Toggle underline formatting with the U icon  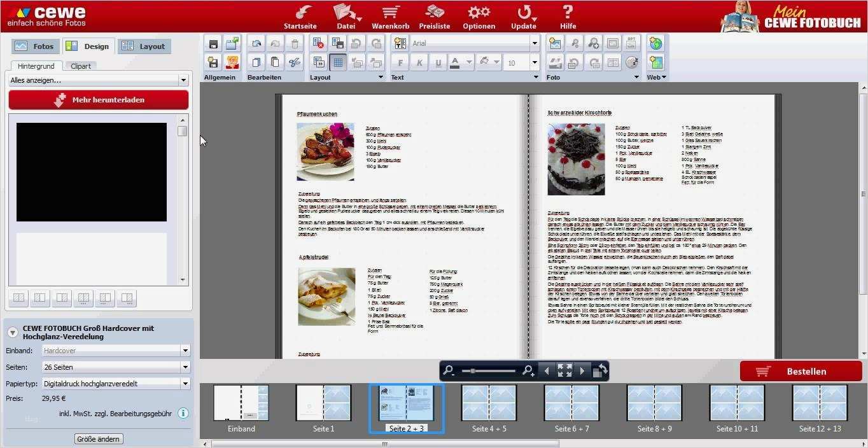pyautogui.click(x=439, y=63)
